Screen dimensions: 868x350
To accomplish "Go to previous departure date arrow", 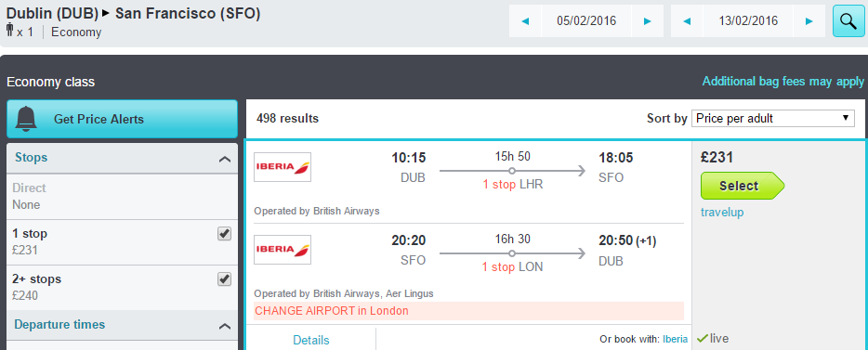I will (525, 21).
